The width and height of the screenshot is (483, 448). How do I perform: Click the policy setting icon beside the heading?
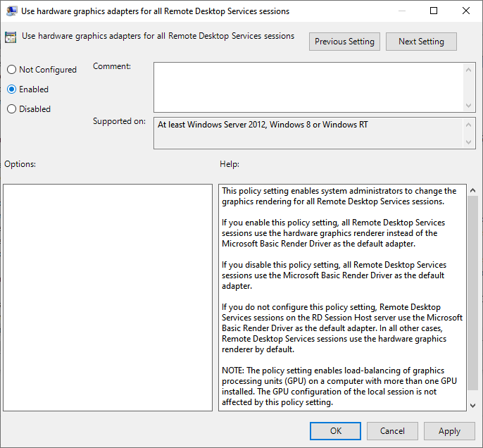11,37
